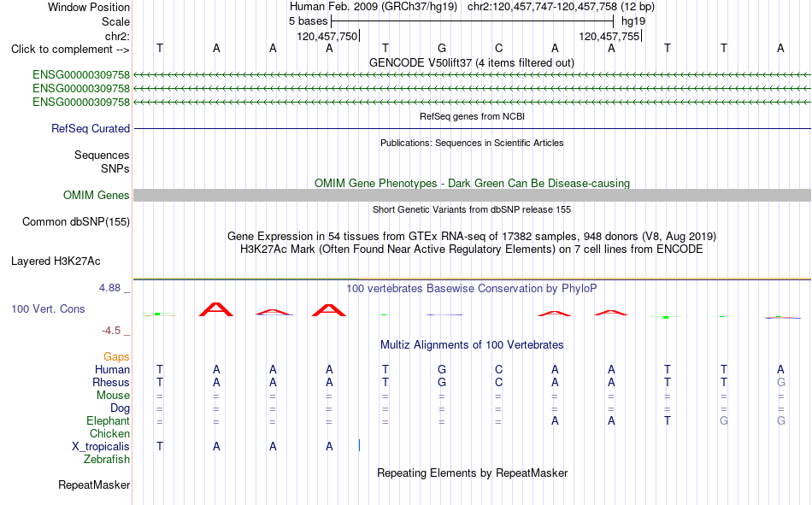The height and width of the screenshot is (505, 812).
Task: Click 'Publications: Sequences in Scientific Articles' title
Action: point(472,143)
